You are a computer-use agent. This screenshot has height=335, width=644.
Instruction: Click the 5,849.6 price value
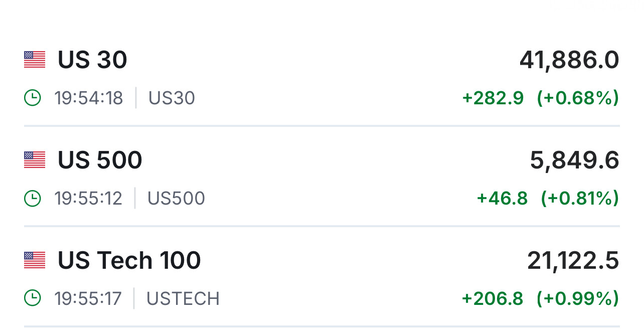tap(574, 160)
